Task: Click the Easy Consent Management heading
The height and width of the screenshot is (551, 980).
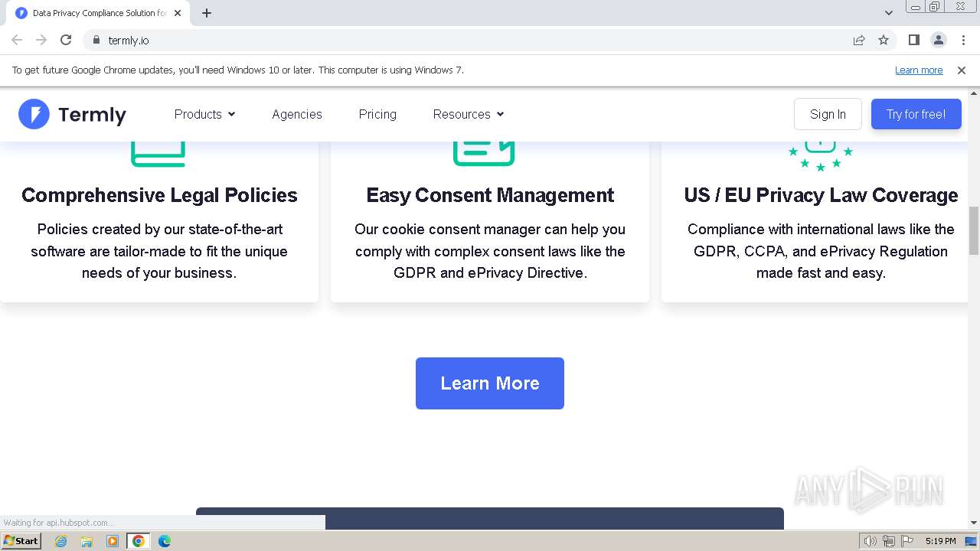Action: pyautogui.click(x=490, y=195)
